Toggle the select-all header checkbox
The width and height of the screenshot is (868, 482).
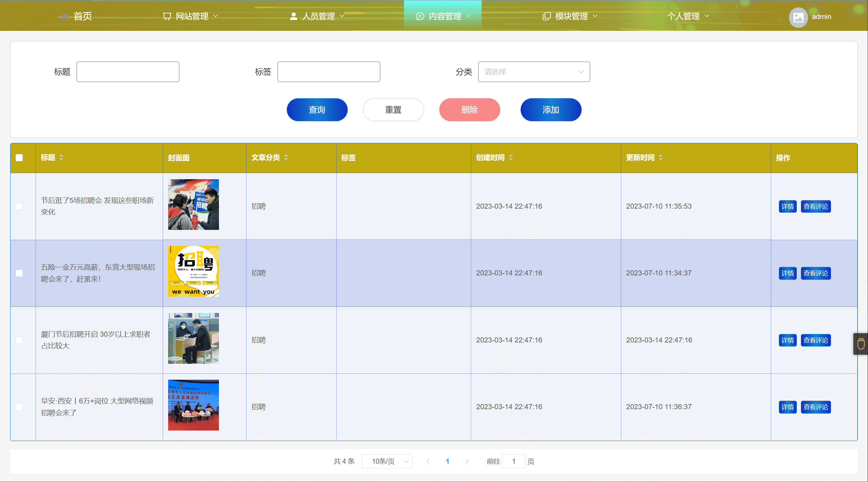click(x=19, y=158)
